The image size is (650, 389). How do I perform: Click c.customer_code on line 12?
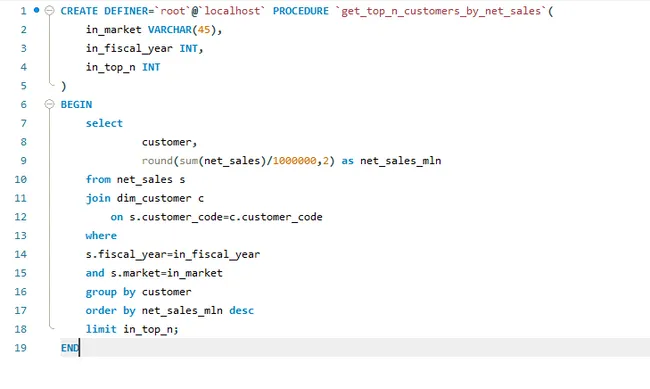(x=276, y=217)
